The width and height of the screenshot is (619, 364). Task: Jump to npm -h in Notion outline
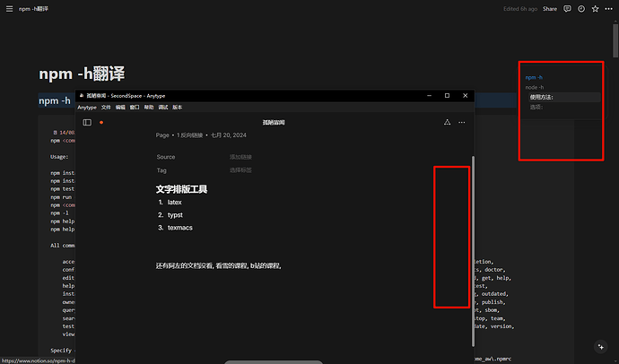(x=534, y=77)
